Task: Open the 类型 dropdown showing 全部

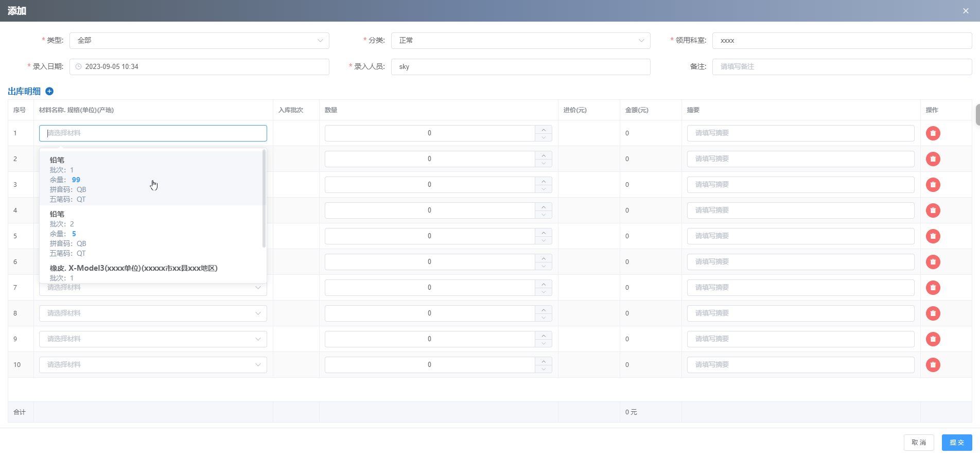Action: 199,41
